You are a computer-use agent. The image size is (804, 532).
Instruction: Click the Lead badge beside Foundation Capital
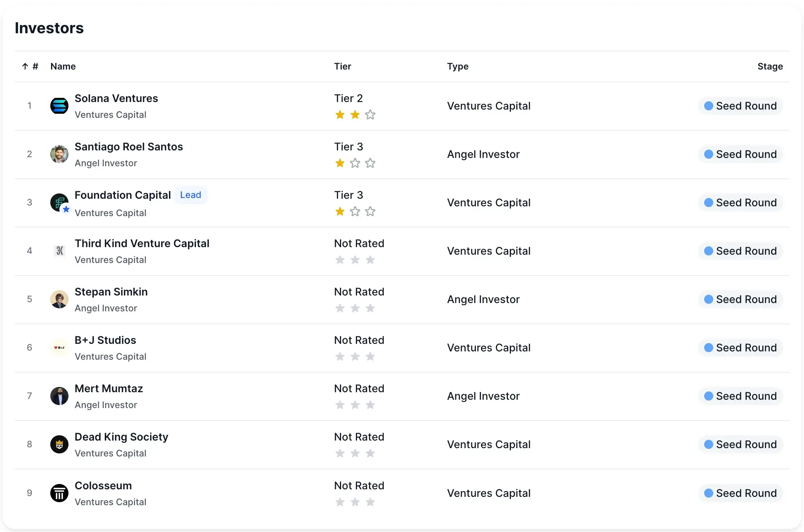[191, 195]
